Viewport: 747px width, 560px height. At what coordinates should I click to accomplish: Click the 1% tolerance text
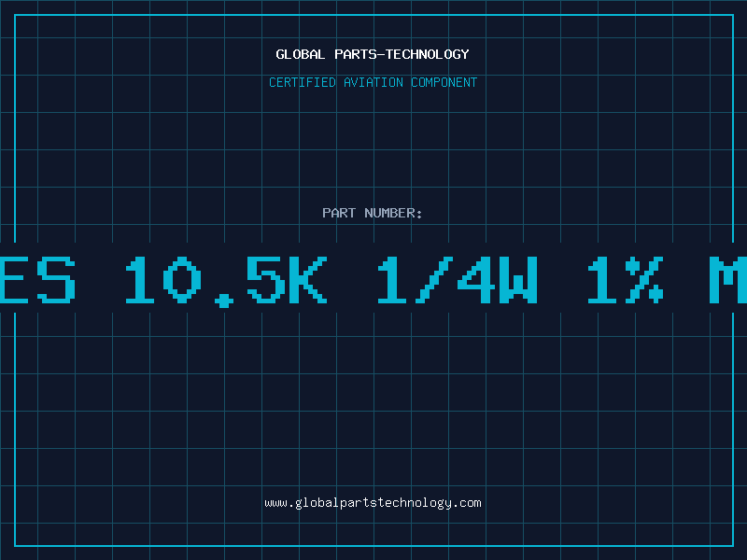(x=626, y=280)
